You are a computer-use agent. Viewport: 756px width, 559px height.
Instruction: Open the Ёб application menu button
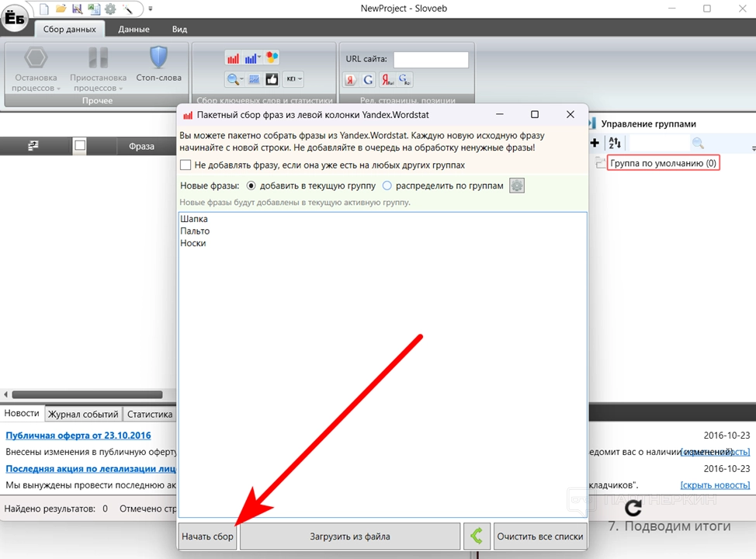coord(15,19)
